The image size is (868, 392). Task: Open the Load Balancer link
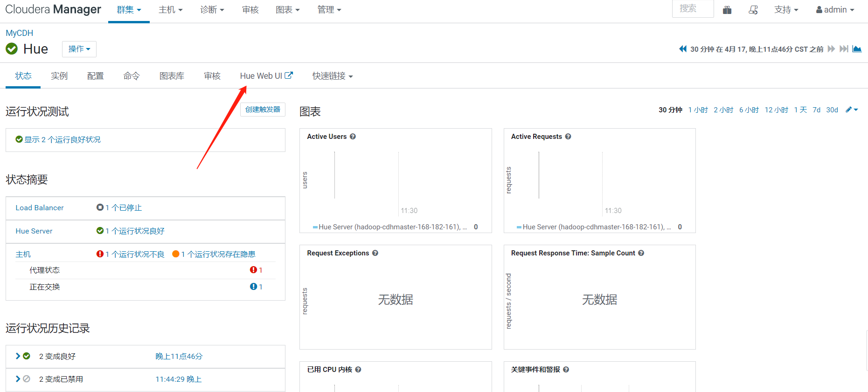coord(40,207)
